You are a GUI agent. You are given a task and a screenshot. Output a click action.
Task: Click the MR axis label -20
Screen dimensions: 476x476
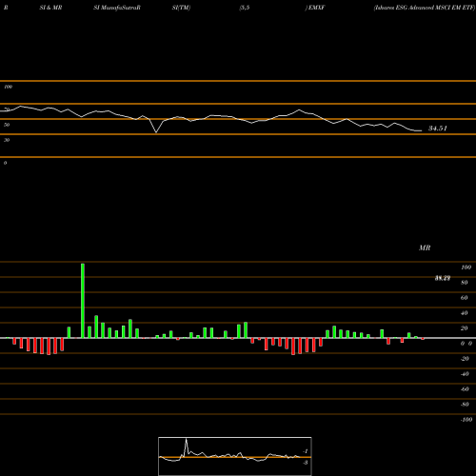(465, 359)
